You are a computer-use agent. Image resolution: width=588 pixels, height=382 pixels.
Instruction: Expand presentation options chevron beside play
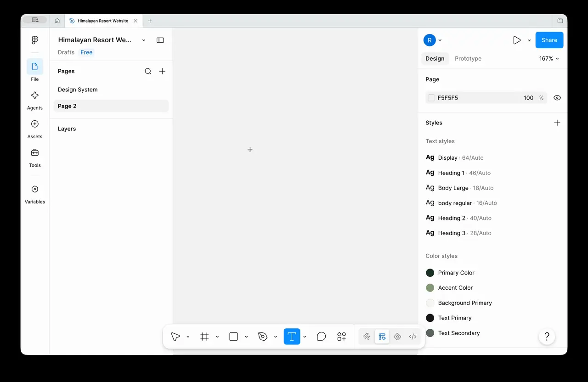pyautogui.click(x=529, y=40)
